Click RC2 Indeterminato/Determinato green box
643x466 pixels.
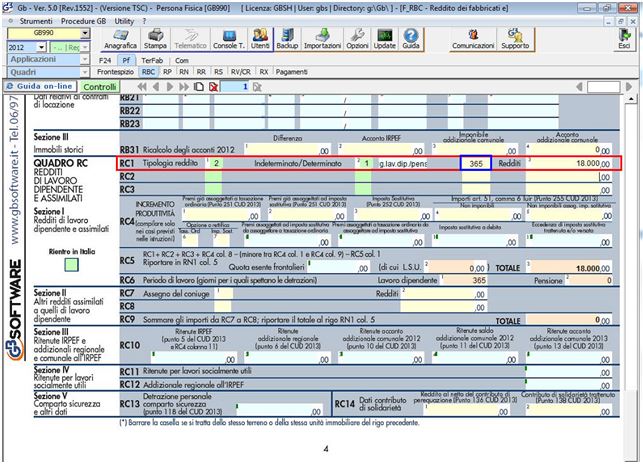[x=363, y=177]
